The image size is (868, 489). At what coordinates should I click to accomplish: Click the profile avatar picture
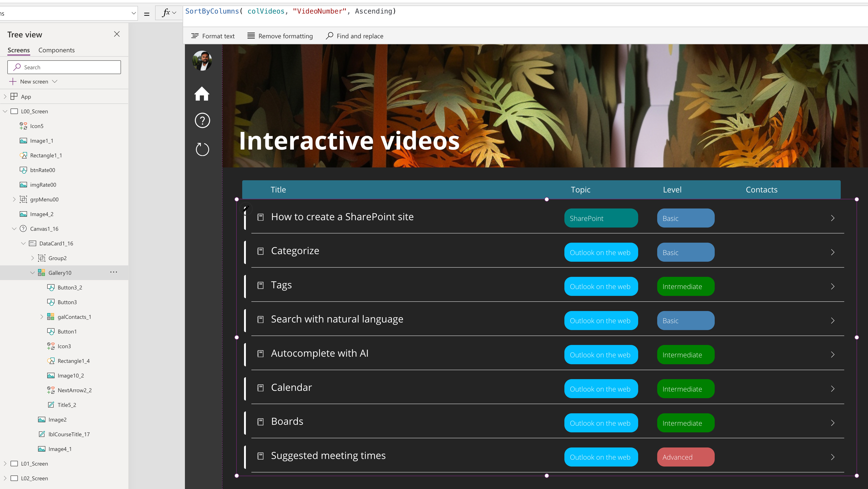[x=202, y=61]
